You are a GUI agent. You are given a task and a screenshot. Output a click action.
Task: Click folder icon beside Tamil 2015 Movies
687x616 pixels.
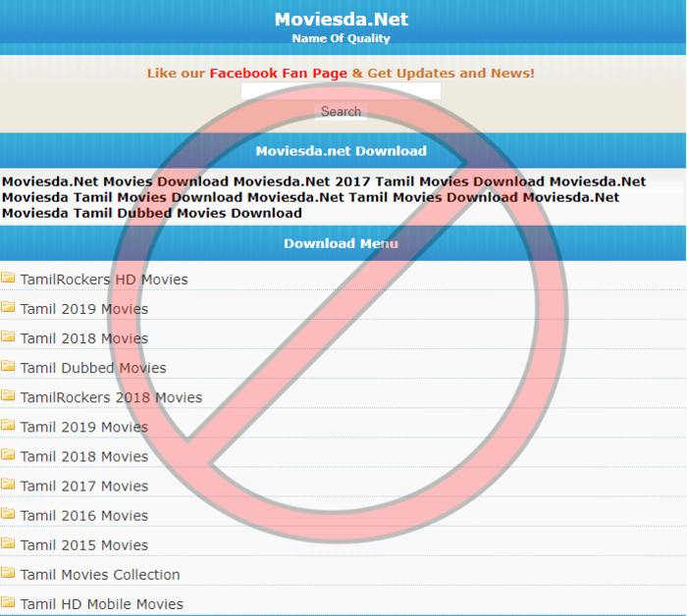[x=8, y=543]
